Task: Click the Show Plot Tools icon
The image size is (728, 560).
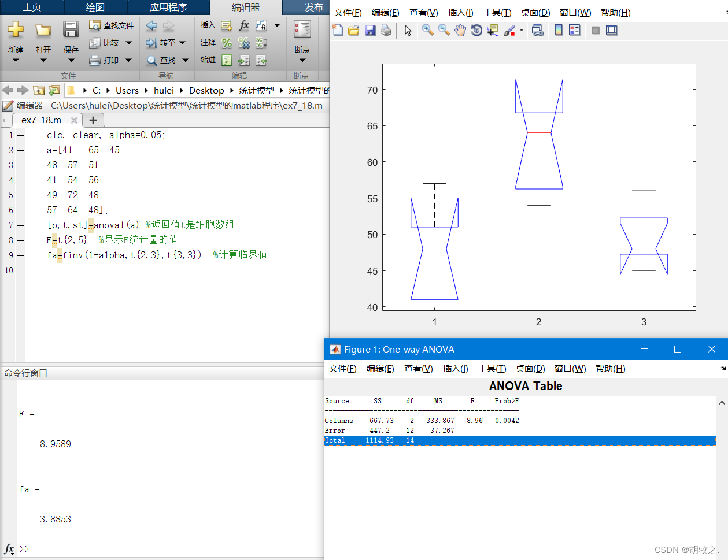Action: point(612,30)
